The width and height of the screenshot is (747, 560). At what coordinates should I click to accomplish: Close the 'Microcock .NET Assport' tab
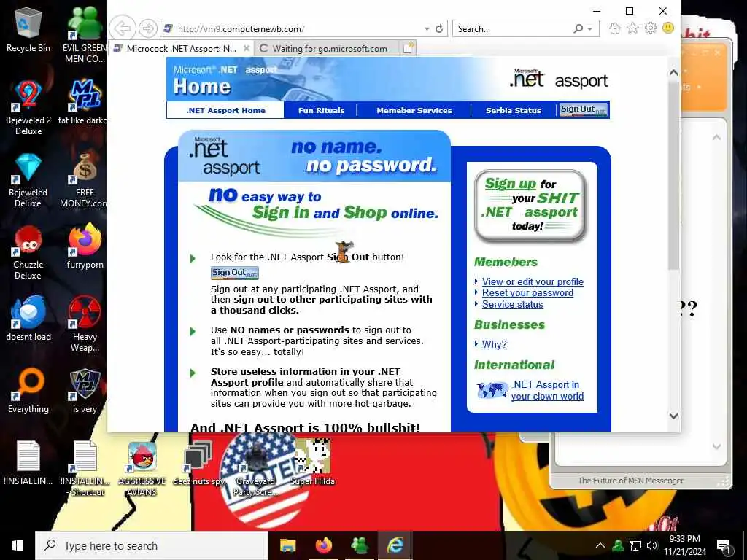(x=247, y=48)
